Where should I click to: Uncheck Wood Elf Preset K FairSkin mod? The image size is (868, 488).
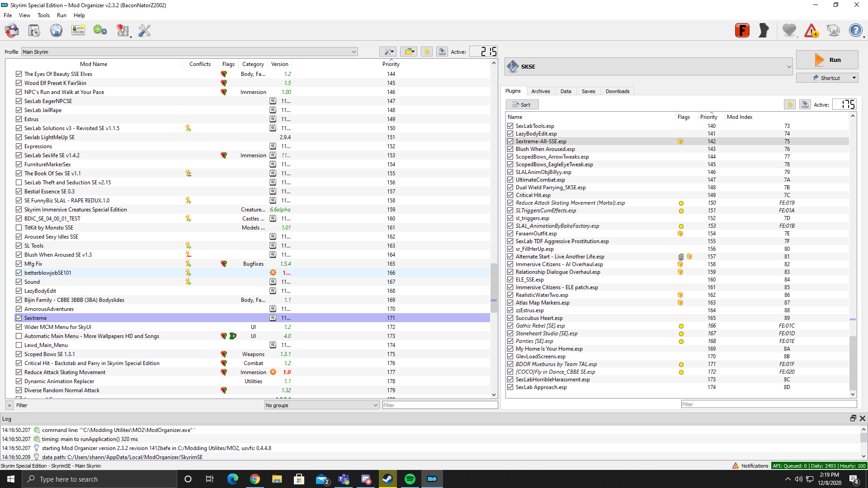coord(19,83)
